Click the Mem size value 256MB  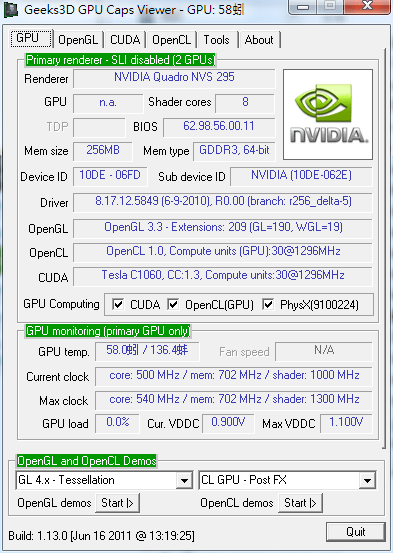click(103, 151)
